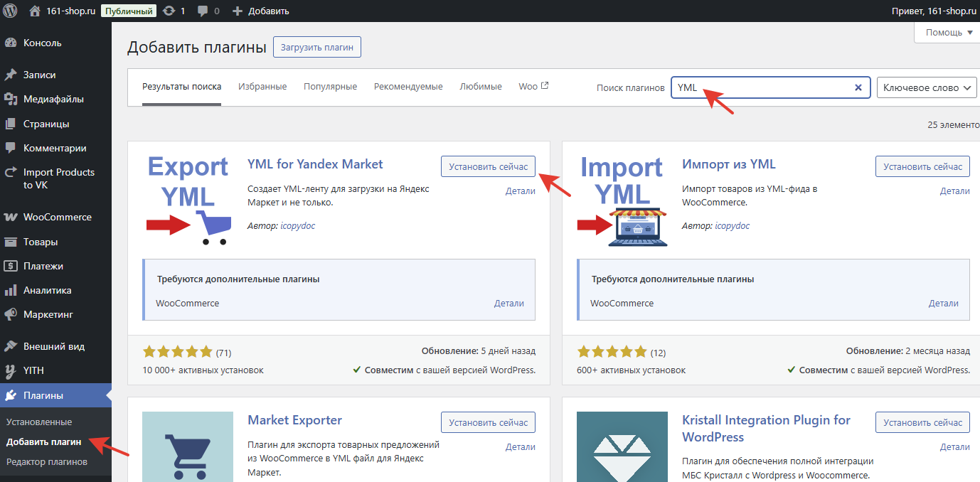
Task: Open the Добавить new content menu
Action: [260, 11]
